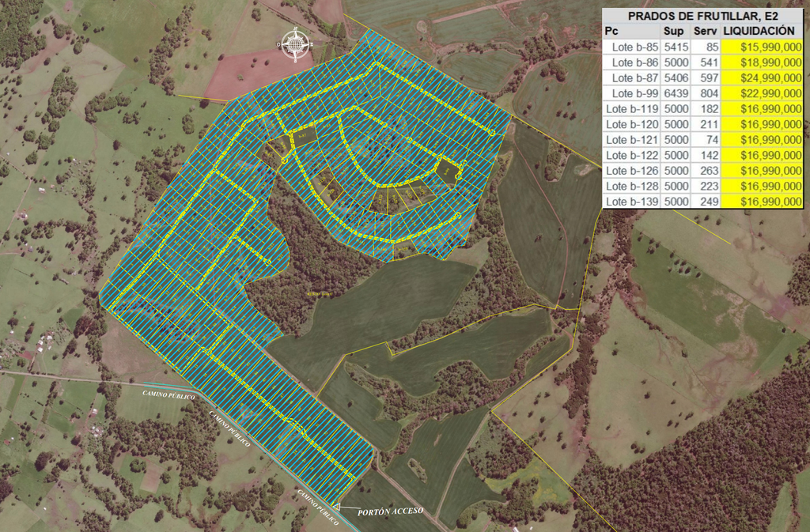Select the Lote b-85 row name
810x532 pixels.
click(x=634, y=47)
